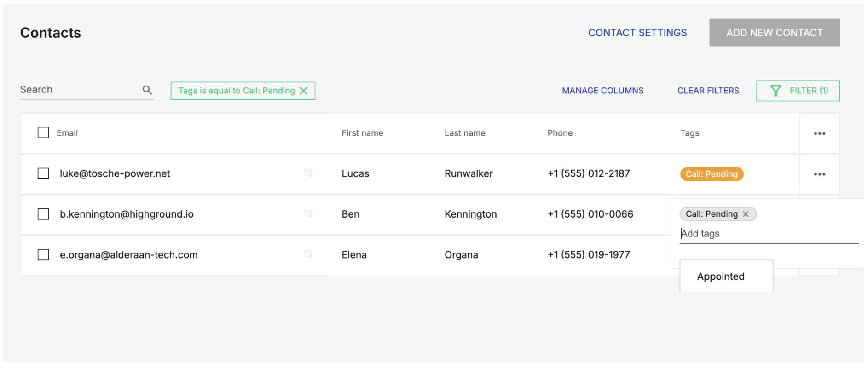Click the email status icon beside b.kennington@highground.io

point(308,213)
